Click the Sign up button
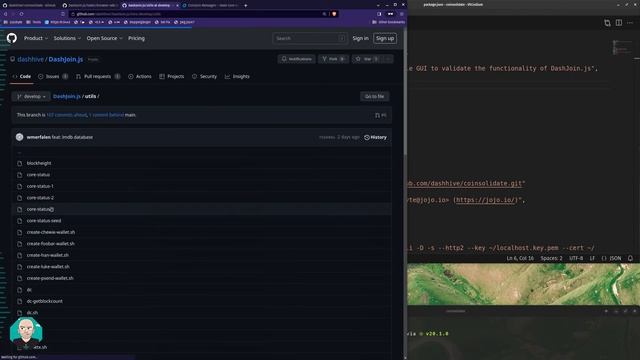 pyautogui.click(x=385, y=38)
